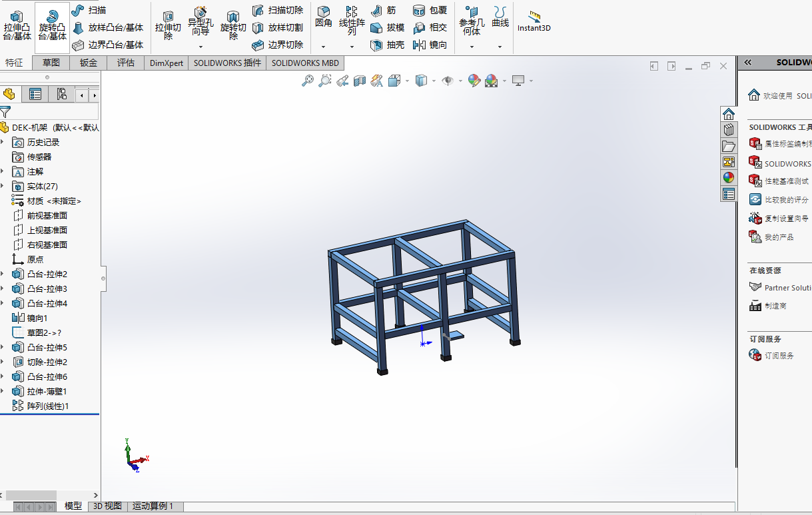Open the 订阅服务 link
Screen dimensions: 812x515
click(771, 356)
